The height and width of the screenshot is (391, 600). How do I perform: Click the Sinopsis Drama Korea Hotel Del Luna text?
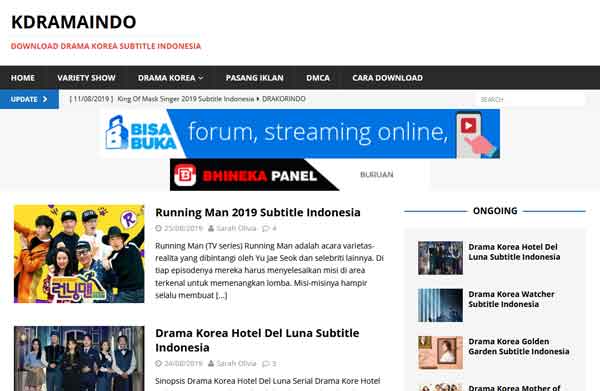[268, 381]
